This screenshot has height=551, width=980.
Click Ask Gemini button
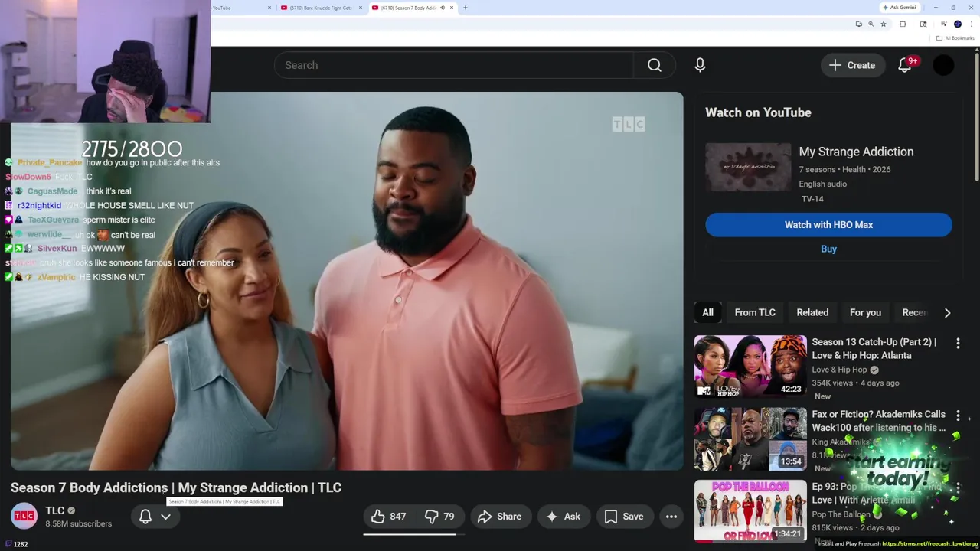tap(900, 8)
